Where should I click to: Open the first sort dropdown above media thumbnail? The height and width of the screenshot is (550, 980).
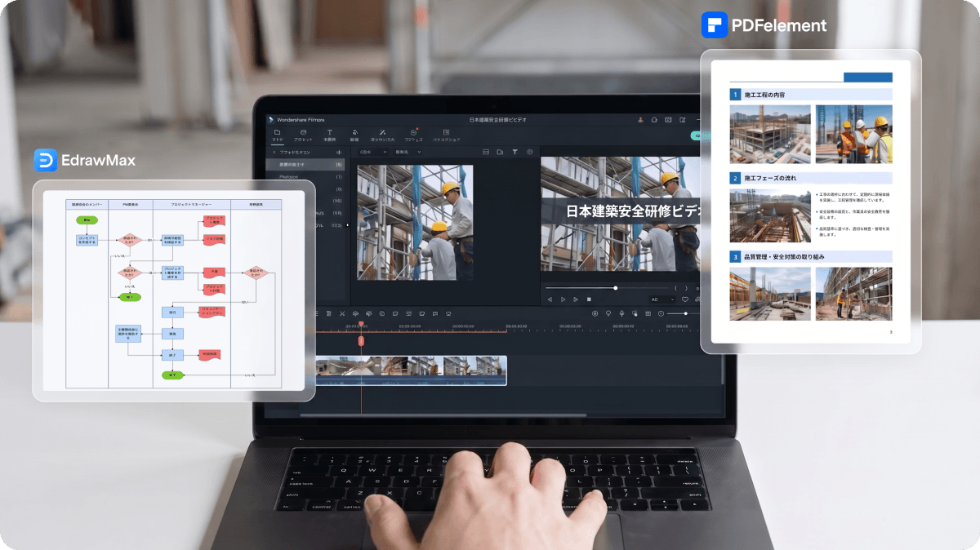[x=373, y=152]
